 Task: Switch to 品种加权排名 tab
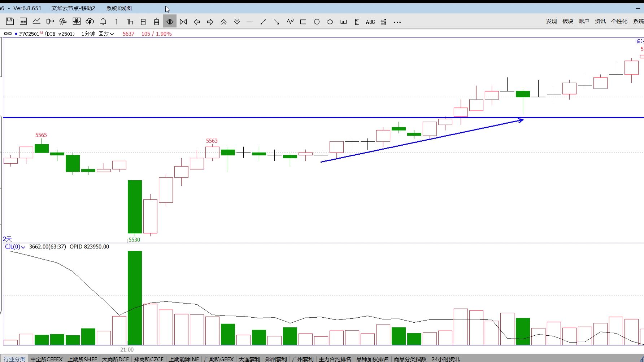[373, 359]
